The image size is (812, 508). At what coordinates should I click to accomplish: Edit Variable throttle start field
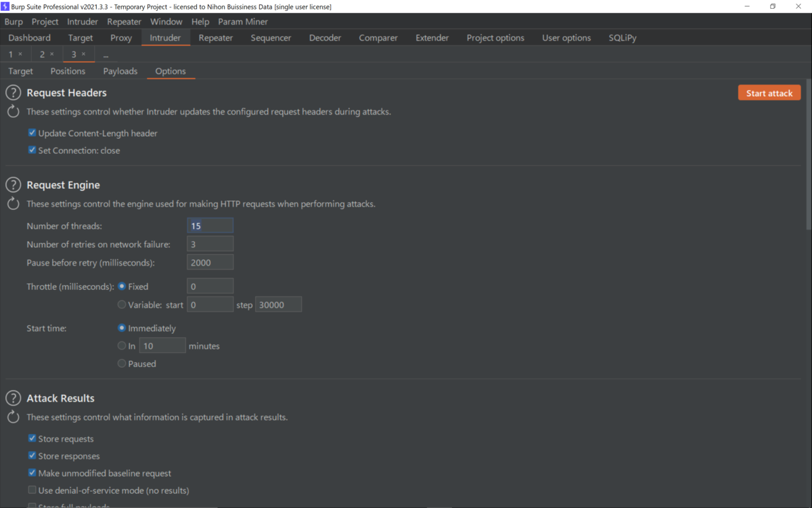(x=210, y=305)
